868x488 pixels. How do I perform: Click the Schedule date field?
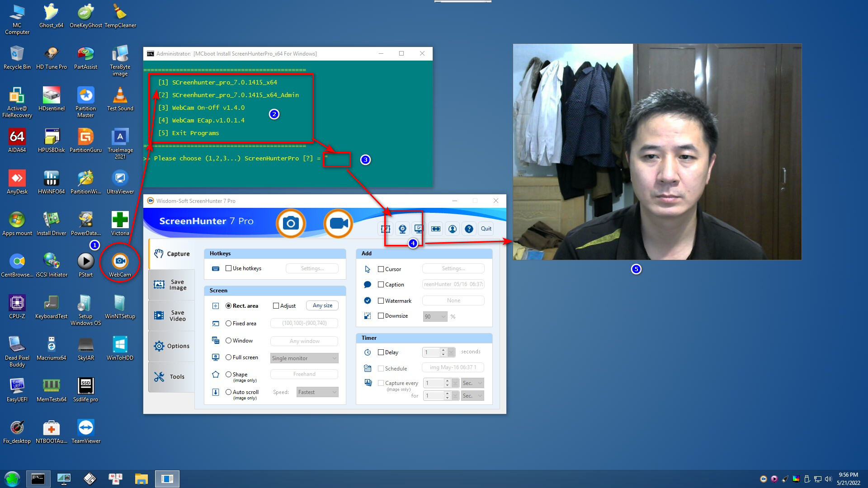click(x=453, y=367)
